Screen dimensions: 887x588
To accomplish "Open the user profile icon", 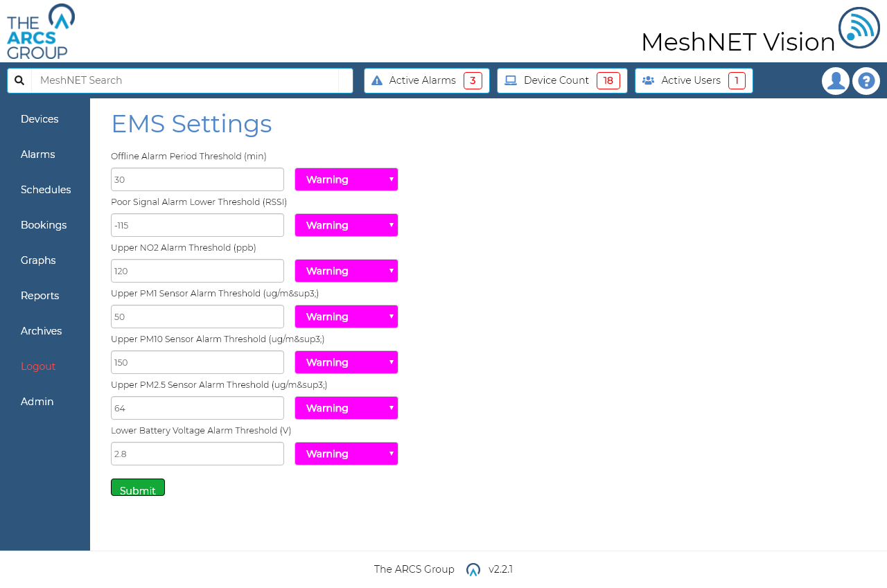I will coord(835,80).
